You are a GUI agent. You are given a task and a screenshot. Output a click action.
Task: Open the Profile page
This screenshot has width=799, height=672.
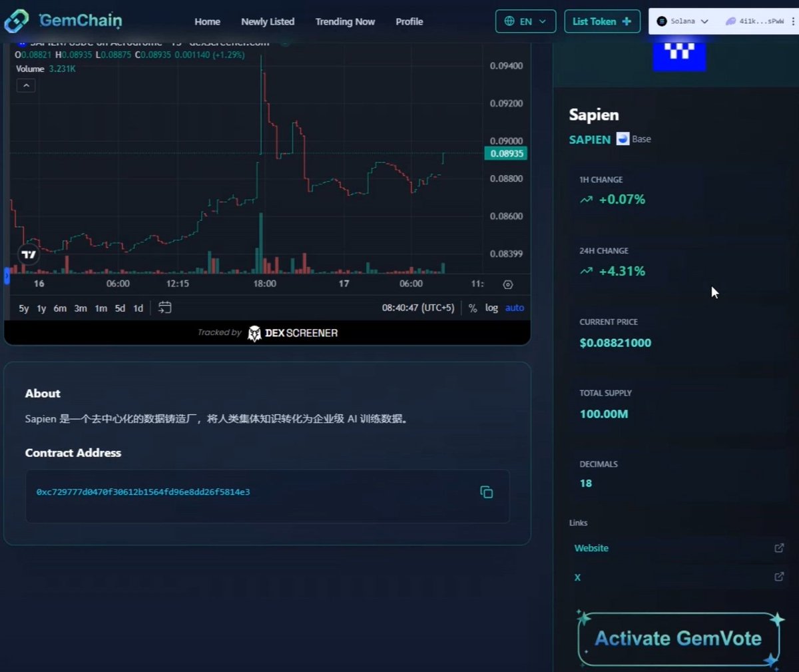pos(409,22)
